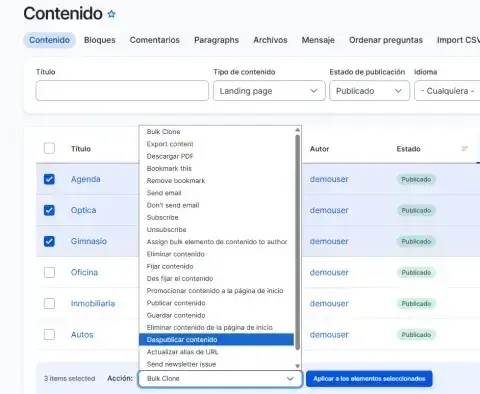Click demouser author link in Oficina row
The image size is (480, 394).
coord(329,272)
